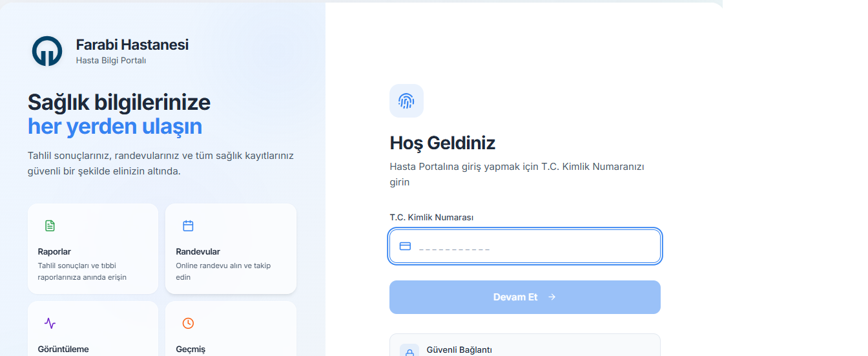Click the 'Sağlık bilgilerinize' headline
Image resolution: width=868 pixels, height=356 pixels.
[119, 102]
